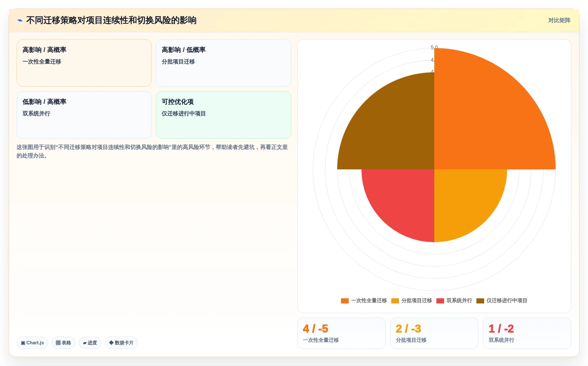The height and width of the screenshot is (366, 588).
Task: Click 双系统并行 text in matrix card
Action: [x=36, y=114]
